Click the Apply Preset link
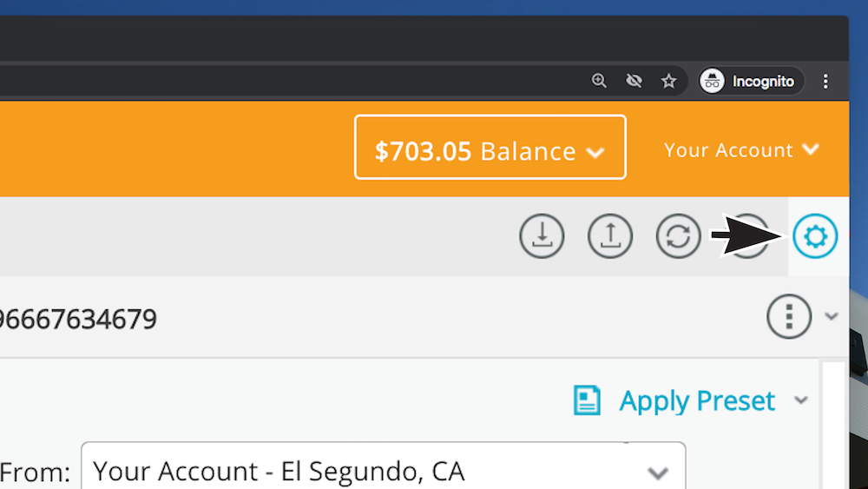The width and height of the screenshot is (868, 489). [696, 400]
